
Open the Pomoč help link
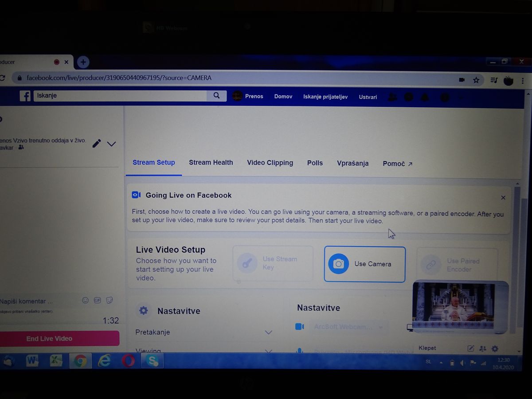pyautogui.click(x=397, y=164)
